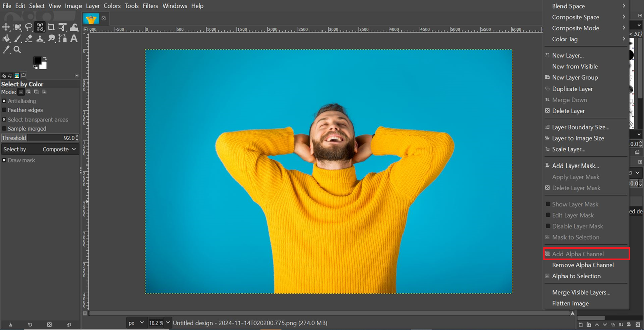The image size is (644, 330).
Task: Select the Smudge tool
Action: pyautogui.click(x=51, y=38)
